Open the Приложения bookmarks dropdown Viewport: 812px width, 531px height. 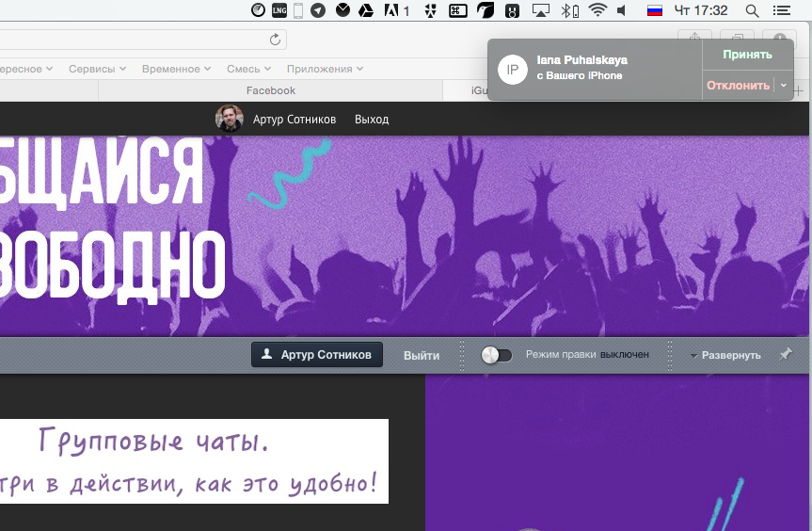[325, 69]
